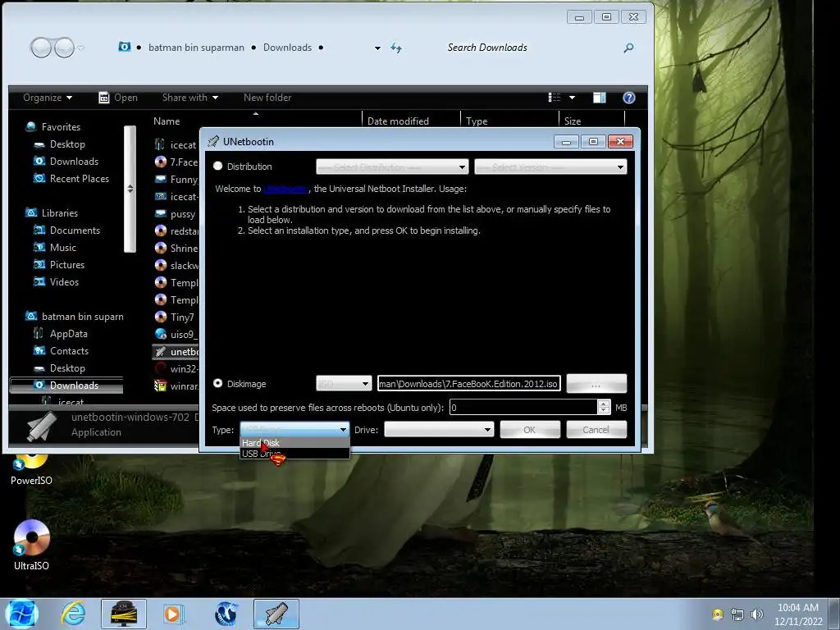Open Downloads under Favorites

(74, 162)
